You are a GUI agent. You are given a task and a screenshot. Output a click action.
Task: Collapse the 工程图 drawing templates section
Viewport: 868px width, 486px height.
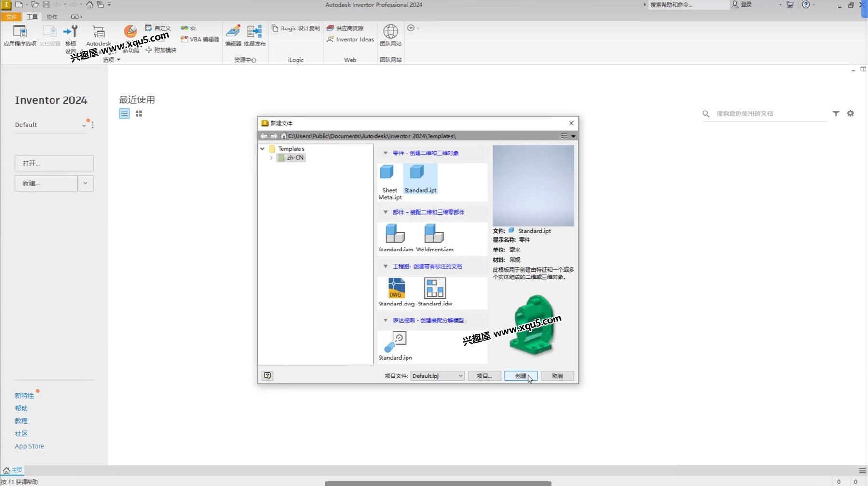pyautogui.click(x=385, y=266)
